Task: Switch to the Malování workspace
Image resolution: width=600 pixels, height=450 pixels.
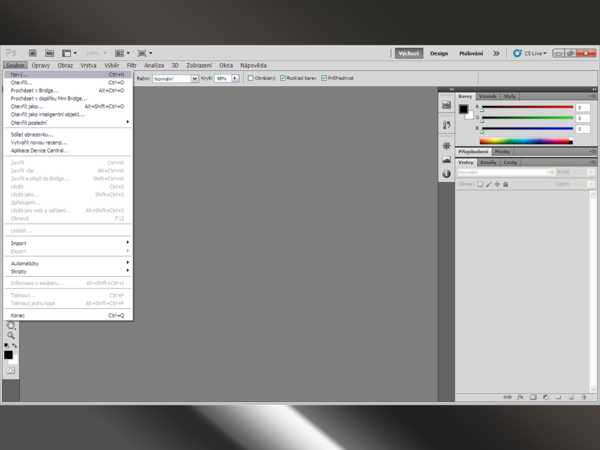Action: tap(471, 53)
